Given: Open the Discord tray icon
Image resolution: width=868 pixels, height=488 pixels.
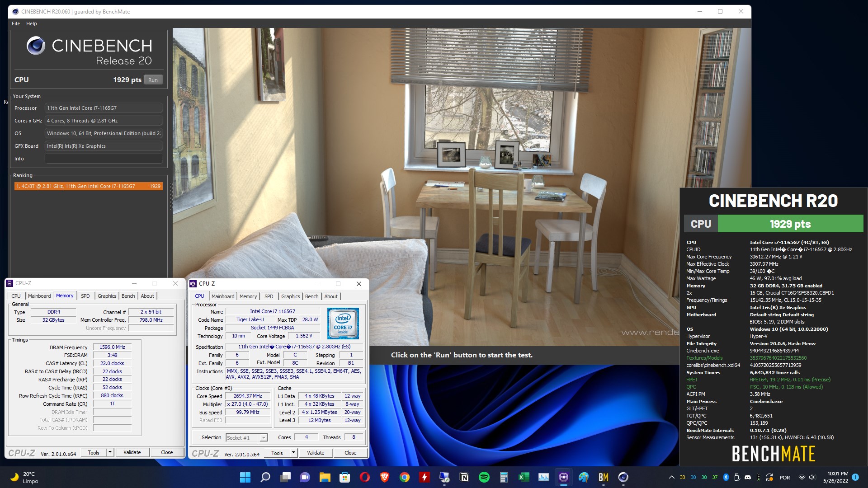Looking at the screenshot, I should 748,477.
